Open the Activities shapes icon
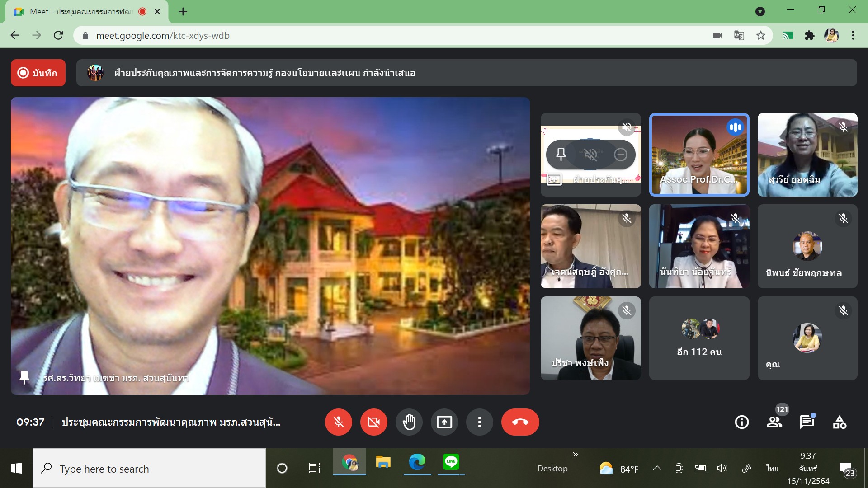 click(840, 422)
